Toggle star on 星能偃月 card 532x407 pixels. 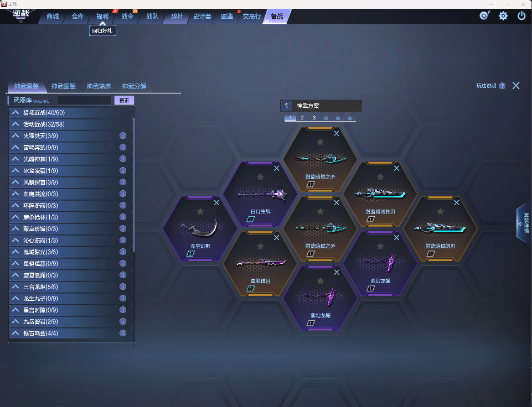[260, 246]
